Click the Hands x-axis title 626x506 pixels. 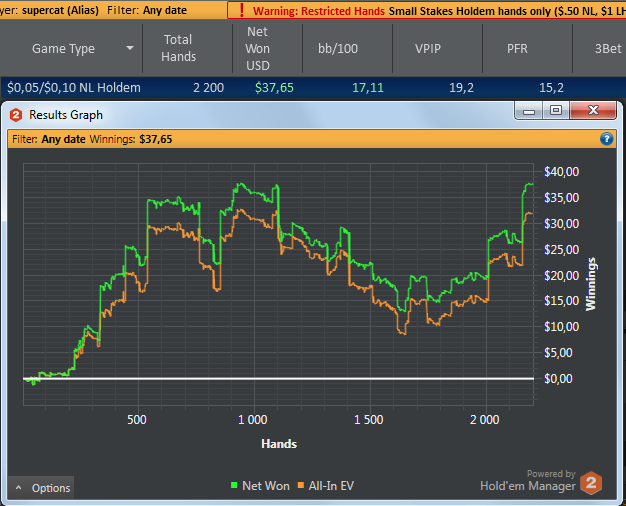[279, 444]
